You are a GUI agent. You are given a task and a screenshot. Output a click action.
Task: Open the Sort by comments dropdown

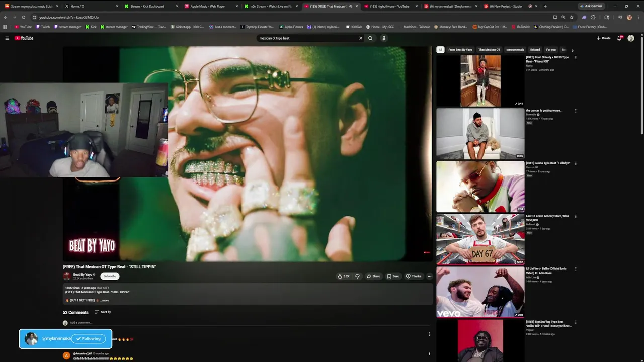click(x=103, y=312)
